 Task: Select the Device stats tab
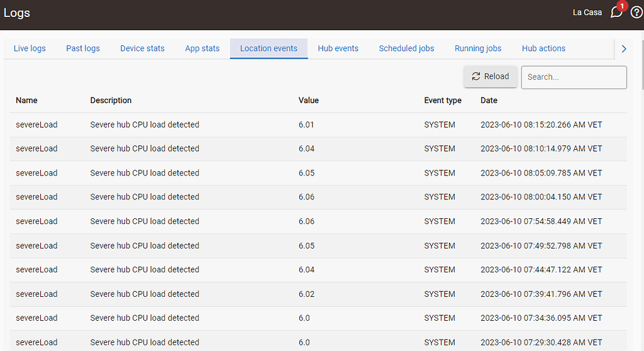click(142, 48)
